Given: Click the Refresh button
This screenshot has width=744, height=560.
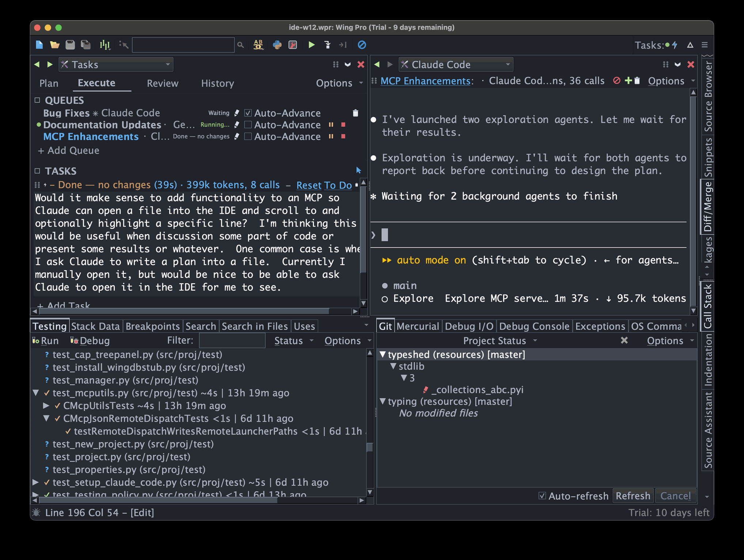Looking at the screenshot, I should pos(633,496).
